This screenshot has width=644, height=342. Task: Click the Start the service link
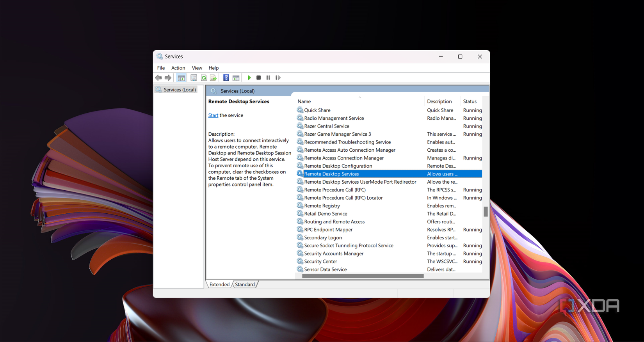coord(213,115)
